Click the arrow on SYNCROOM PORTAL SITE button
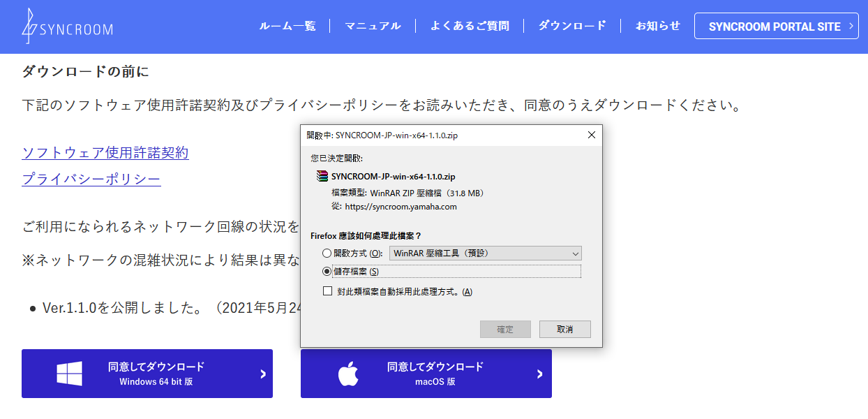This screenshot has width=868, height=419. coord(851,26)
